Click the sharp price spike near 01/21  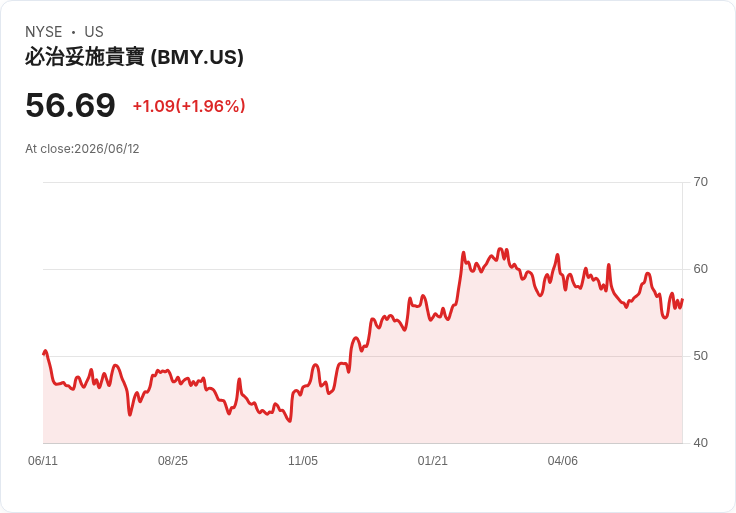click(x=463, y=253)
